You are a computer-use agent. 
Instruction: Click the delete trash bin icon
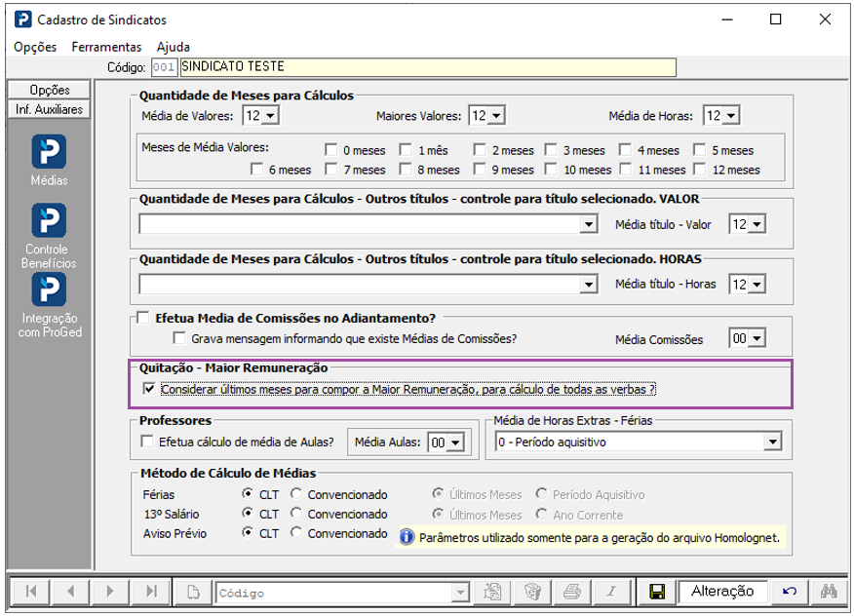532,592
